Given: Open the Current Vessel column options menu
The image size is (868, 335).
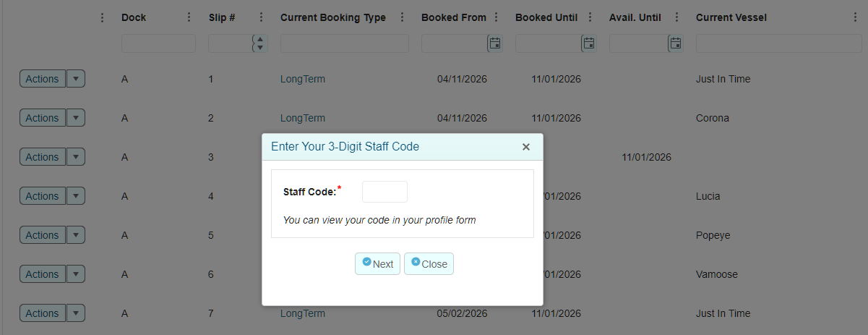Looking at the screenshot, I should [x=856, y=17].
